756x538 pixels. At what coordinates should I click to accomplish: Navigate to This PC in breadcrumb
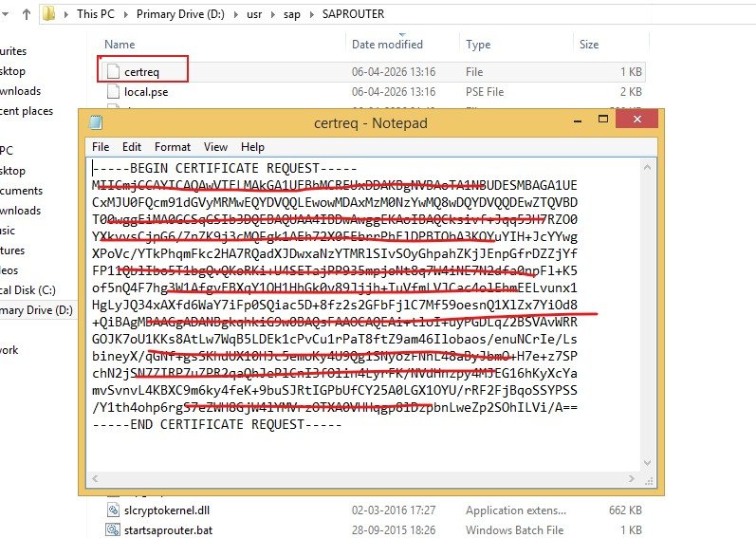point(96,14)
